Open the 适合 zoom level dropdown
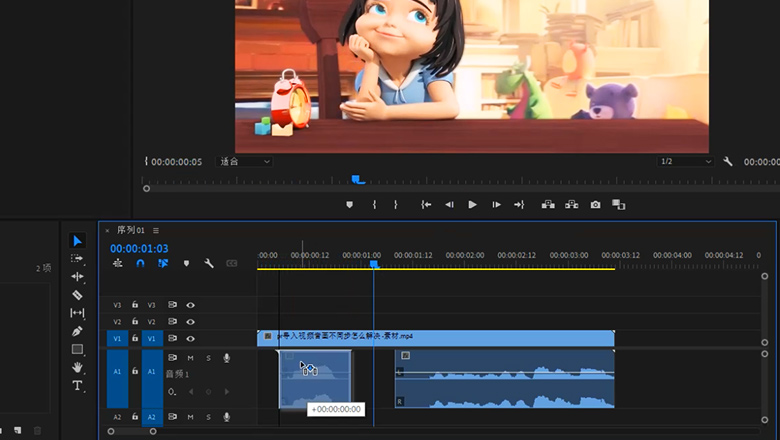 [244, 161]
